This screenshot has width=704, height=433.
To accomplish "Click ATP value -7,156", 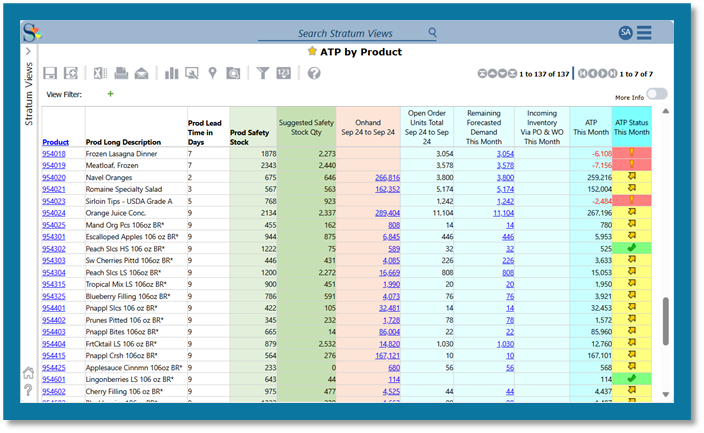I will (x=602, y=165).
